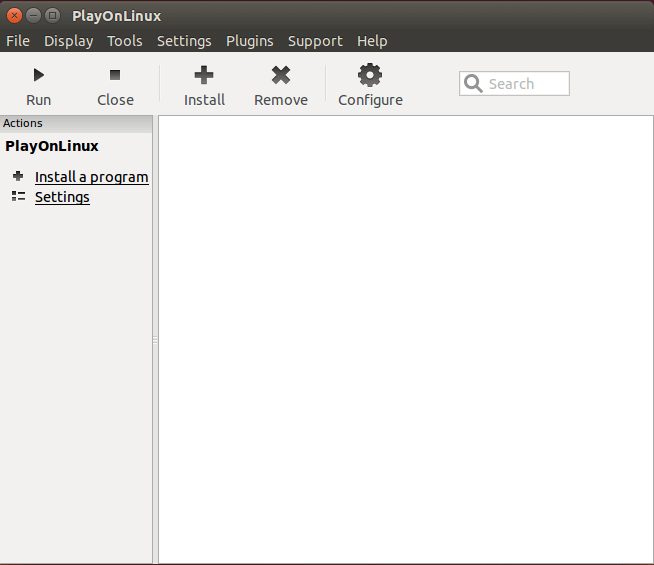Open Configure via the gear icon
The height and width of the screenshot is (565, 654).
(370, 75)
